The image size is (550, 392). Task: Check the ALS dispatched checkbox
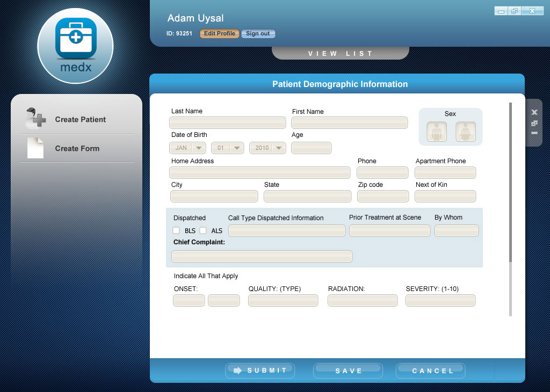click(203, 230)
